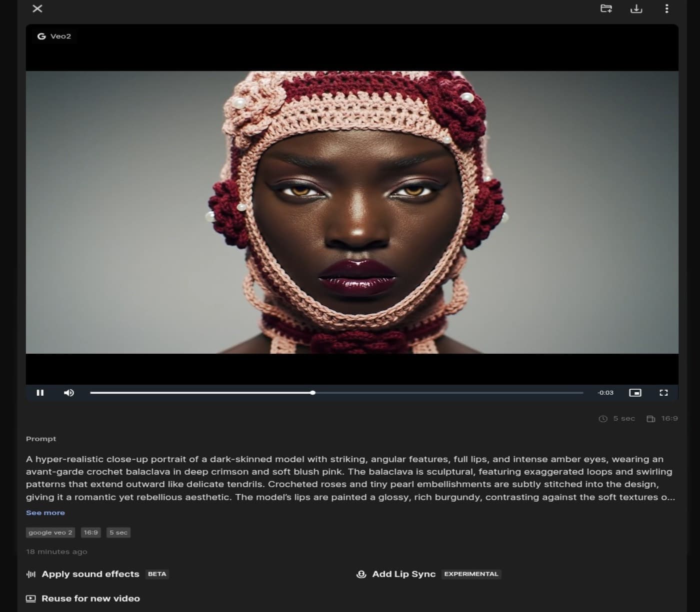Apply sound effects to video

90,574
